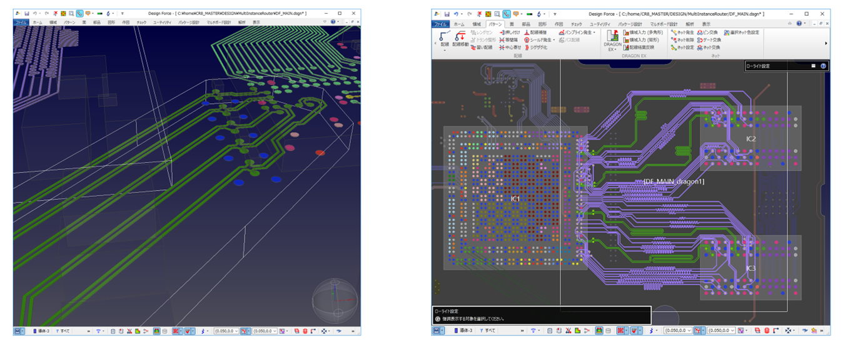Click the ネット発生 net generation icon
The image size is (868, 346).
(674, 32)
